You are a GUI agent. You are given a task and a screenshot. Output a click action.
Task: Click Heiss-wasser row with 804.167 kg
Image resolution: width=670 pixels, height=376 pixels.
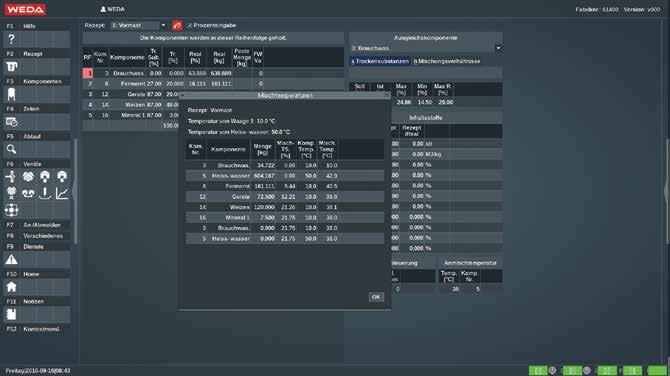[285, 176]
